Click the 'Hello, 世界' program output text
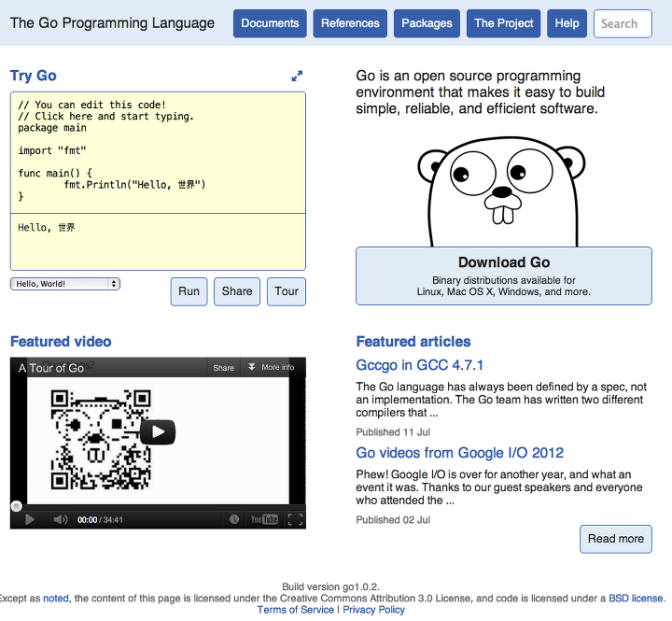This screenshot has height=621, width=672. [x=47, y=227]
